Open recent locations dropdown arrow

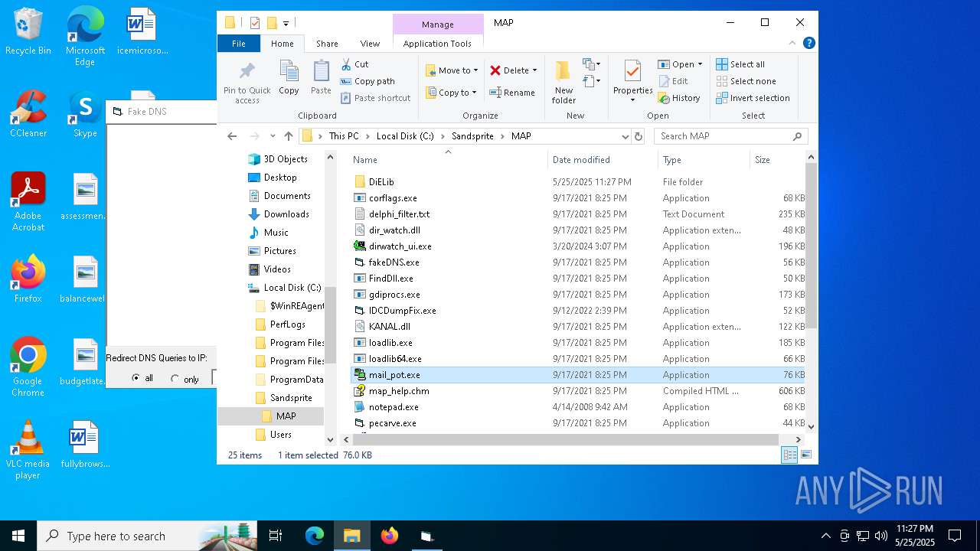273,136
